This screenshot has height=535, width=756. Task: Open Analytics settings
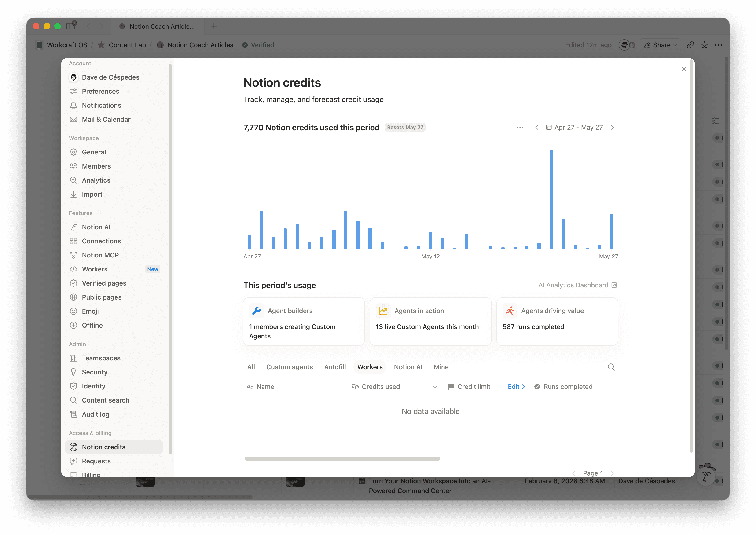tap(114, 180)
